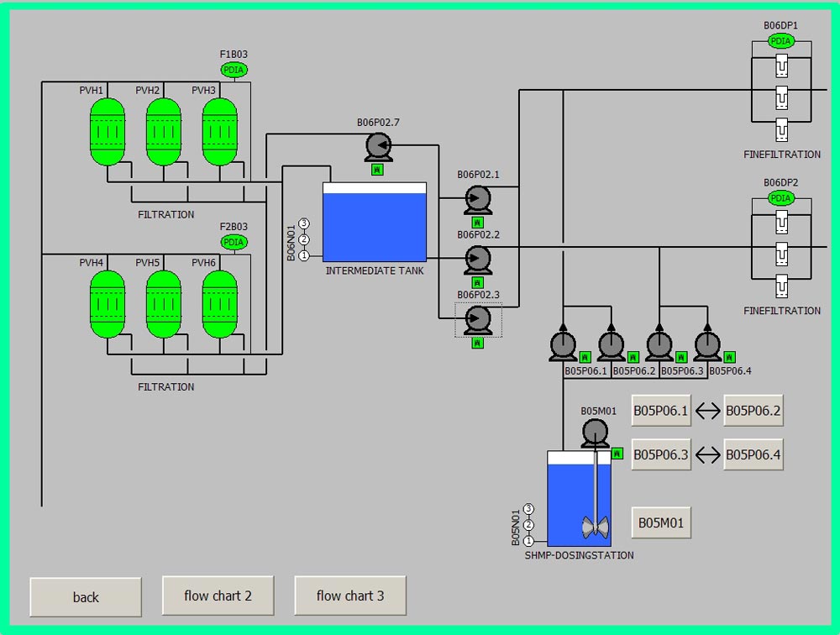Image resolution: width=840 pixels, height=635 pixels.
Task: Open filter vessel PVH1
Action: pos(107,132)
